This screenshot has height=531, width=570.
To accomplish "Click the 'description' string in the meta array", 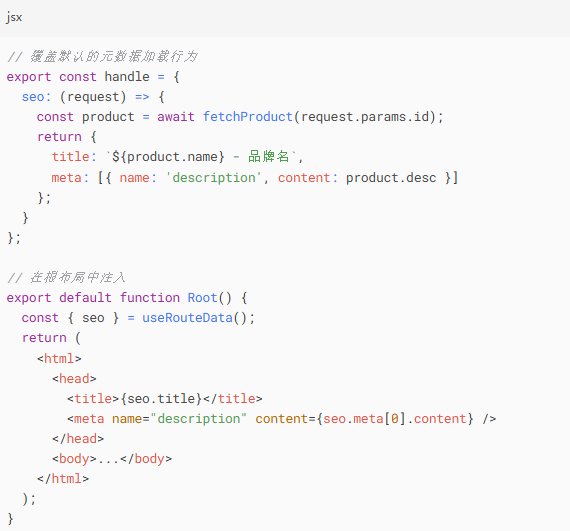I will tap(214, 178).
